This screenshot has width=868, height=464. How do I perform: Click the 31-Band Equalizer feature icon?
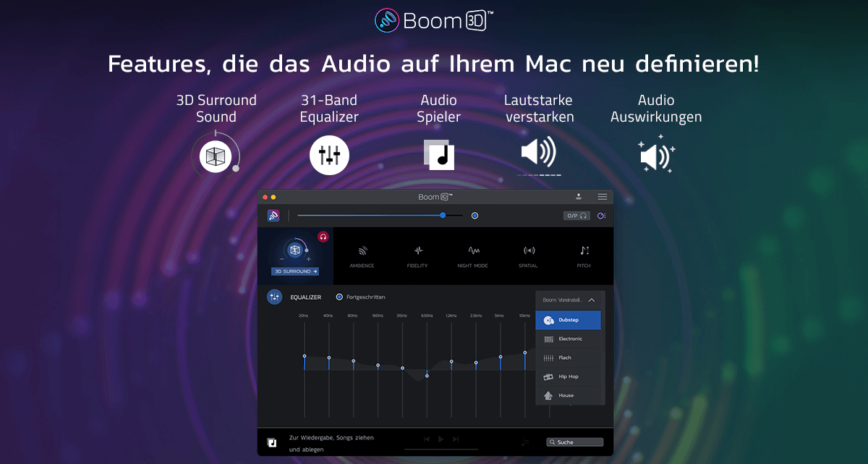point(329,155)
